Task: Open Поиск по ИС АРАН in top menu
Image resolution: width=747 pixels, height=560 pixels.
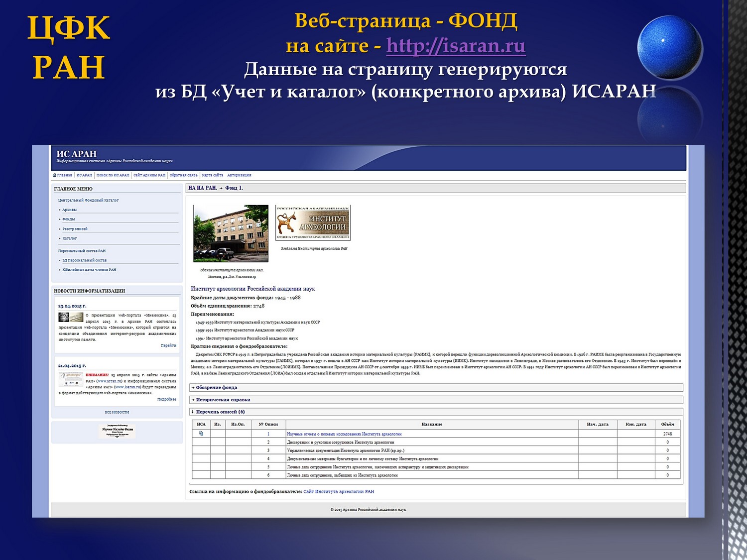Action: [113, 175]
